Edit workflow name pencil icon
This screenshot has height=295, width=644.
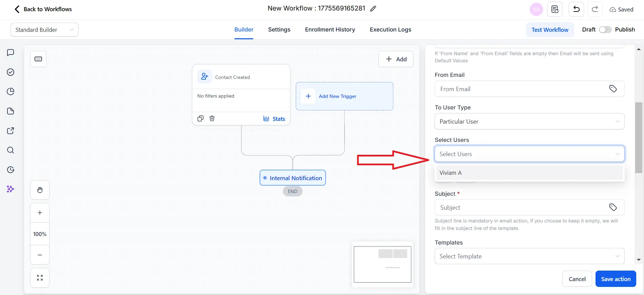click(373, 9)
